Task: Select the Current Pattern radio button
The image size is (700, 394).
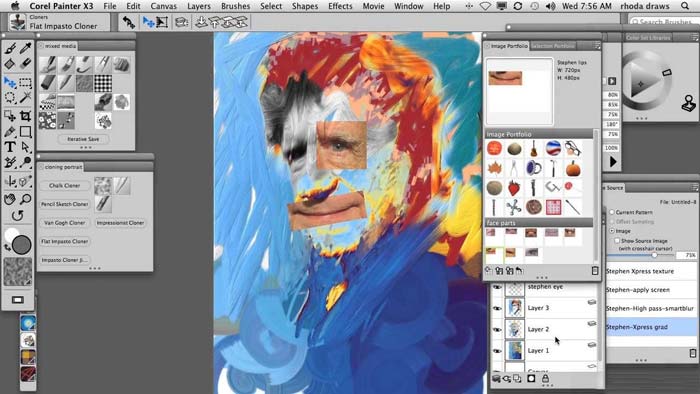Action: (612, 212)
